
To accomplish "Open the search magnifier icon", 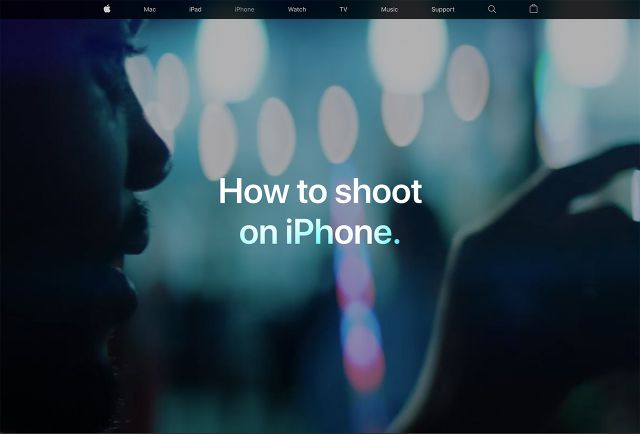I will click(x=492, y=9).
